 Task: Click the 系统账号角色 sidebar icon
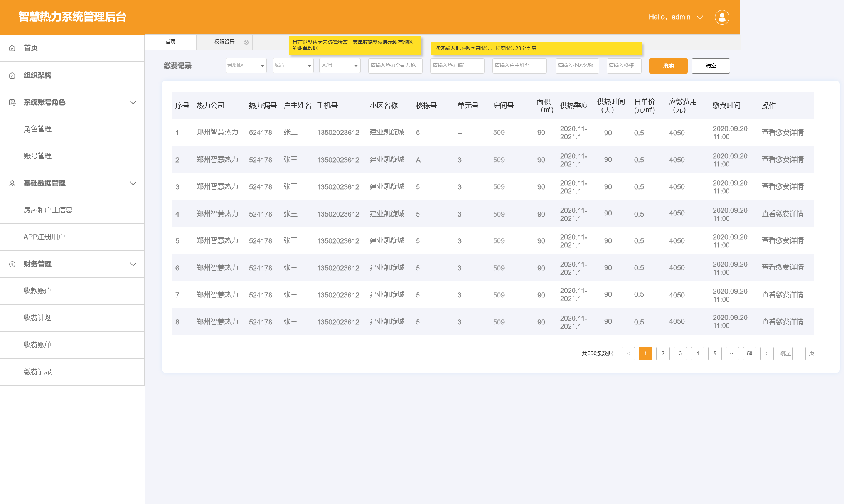tap(12, 102)
